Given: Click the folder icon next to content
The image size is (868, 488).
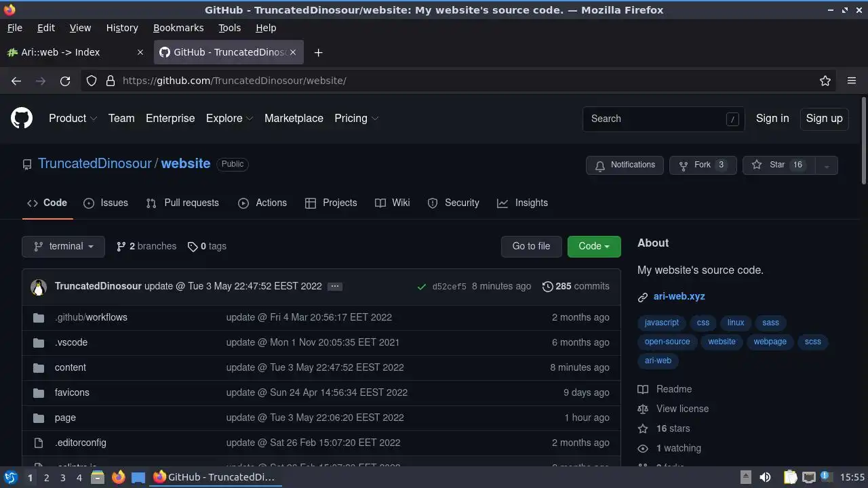Looking at the screenshot, I should tap(39, 367).
